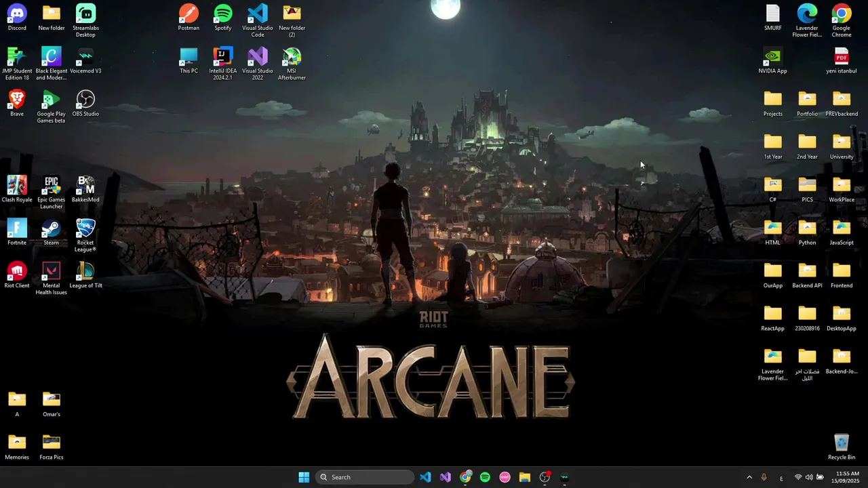Select the DesktopApp folder

(842, 318)
